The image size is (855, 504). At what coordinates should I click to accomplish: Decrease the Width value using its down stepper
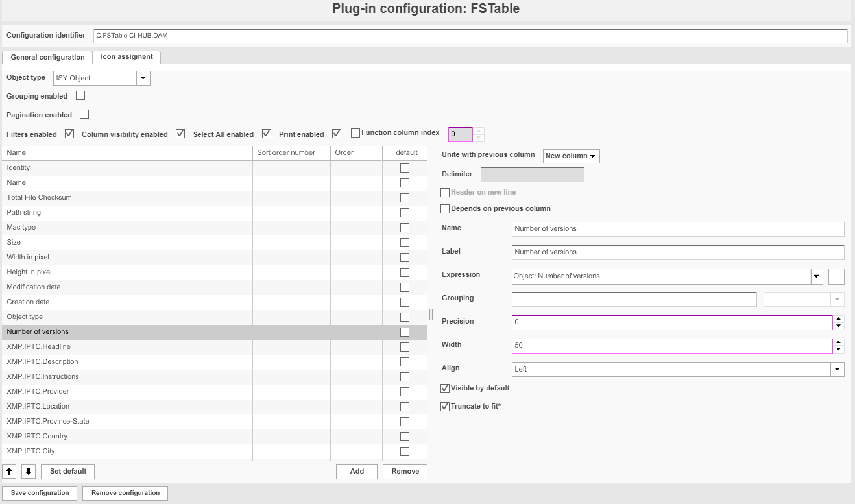point(838,350)
